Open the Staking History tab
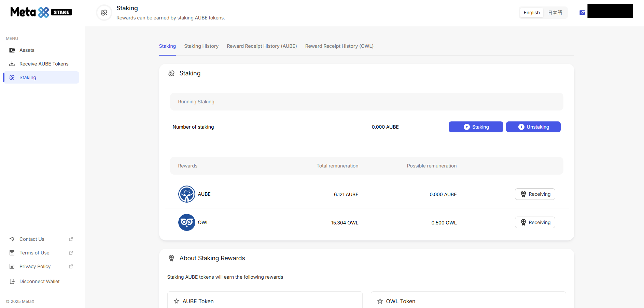Screen dimensions: 644x308 point(201,46)
